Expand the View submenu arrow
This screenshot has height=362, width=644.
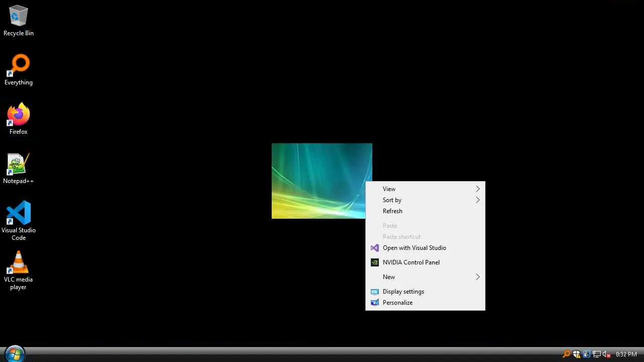tap(477, 189)
